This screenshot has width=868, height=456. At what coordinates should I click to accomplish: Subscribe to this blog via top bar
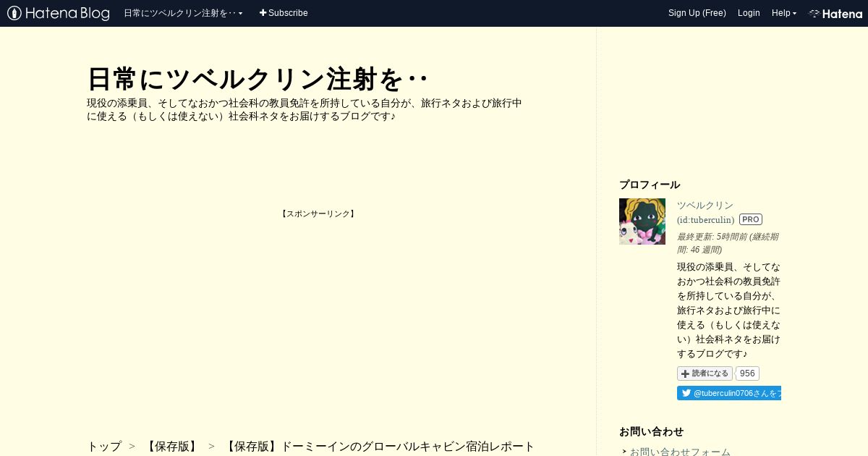tap(284, 13)
